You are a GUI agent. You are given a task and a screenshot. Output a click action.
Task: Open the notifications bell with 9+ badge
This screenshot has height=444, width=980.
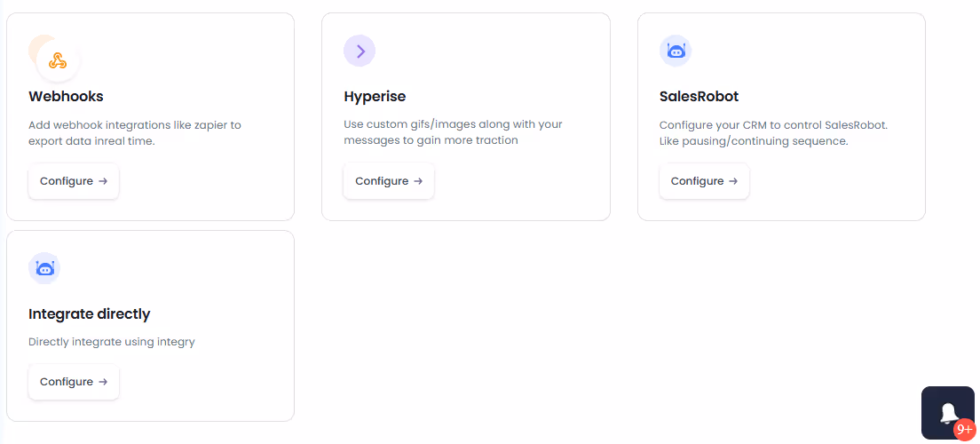[948, 413]
